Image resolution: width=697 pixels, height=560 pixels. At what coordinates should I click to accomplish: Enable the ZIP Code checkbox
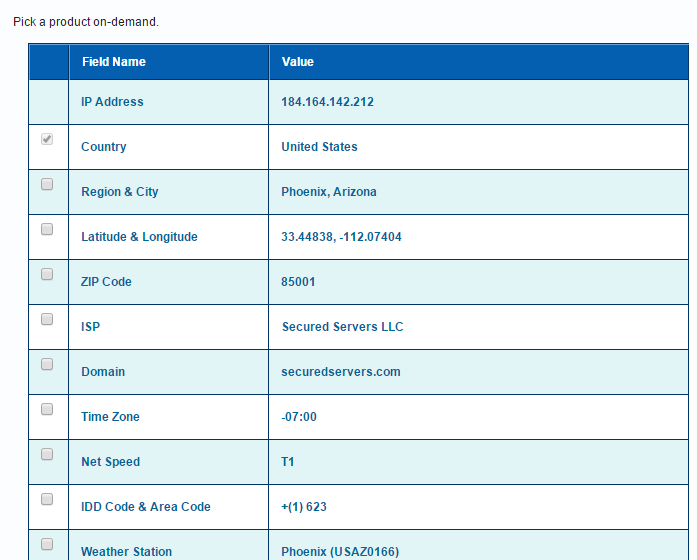(x=47, y=274)
